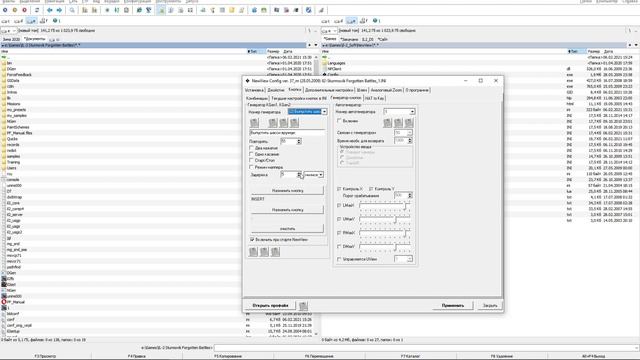Viewport: 640px width, 360px height.
Task: Click the Применить button
Action: click(x=453, y=305)
